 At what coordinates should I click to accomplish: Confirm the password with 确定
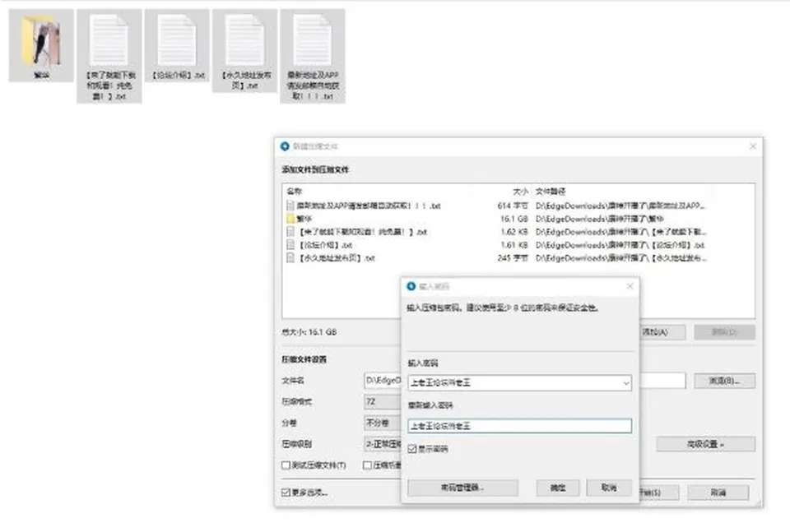pyautogui.click(x=558, y=488)
